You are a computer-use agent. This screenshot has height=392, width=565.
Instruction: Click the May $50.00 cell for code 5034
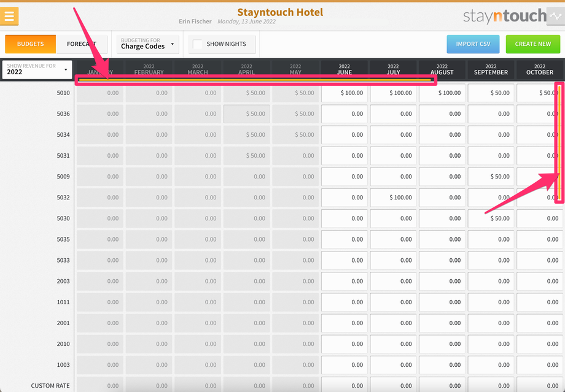(295, 134)
